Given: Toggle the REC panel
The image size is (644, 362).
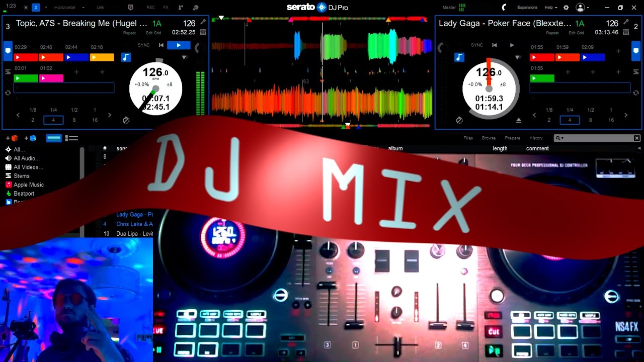Looking at the screenshot, I should 150,8.
